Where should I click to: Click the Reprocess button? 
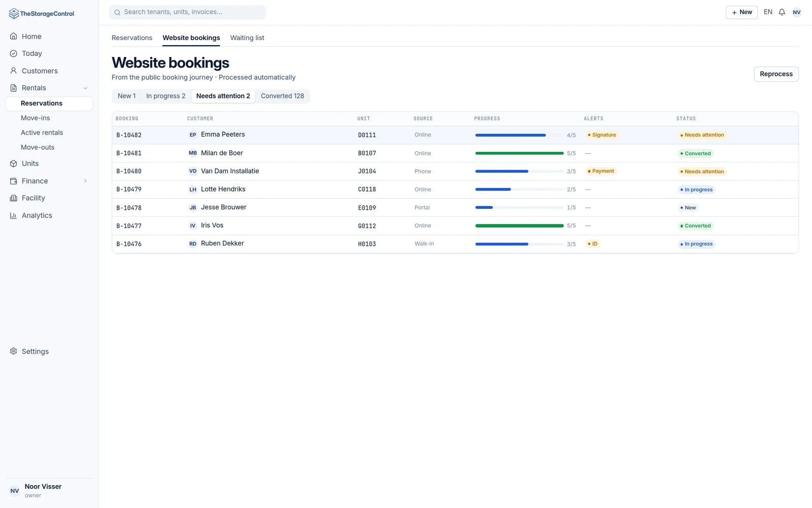(x=776, y=74)
